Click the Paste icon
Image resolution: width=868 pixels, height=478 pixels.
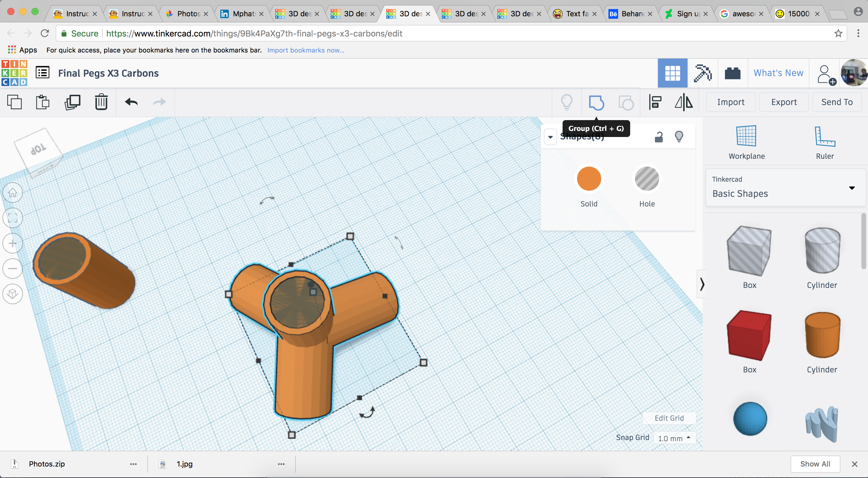coord(43,102)
